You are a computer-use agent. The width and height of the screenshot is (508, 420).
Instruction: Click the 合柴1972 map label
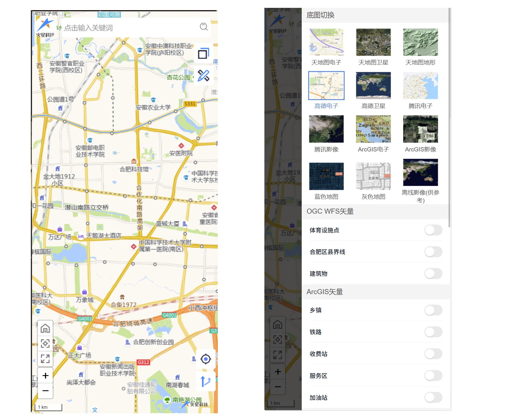click(123, 305)
